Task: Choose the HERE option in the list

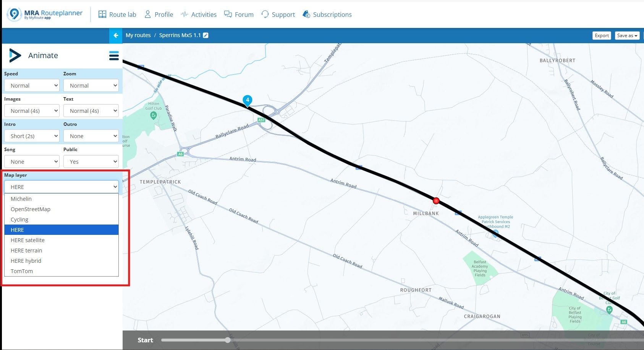Action: coord(61,230)
